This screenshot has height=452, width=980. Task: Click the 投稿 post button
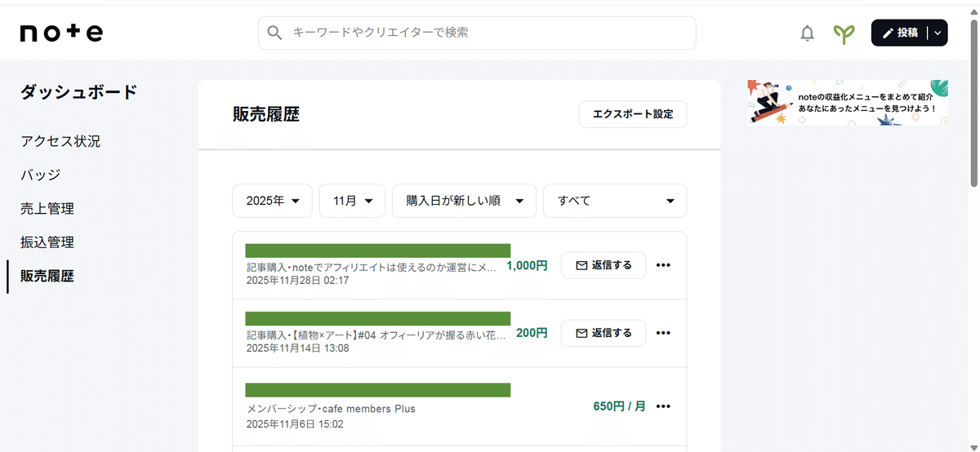pyautogui.click(x=900, y=33)
